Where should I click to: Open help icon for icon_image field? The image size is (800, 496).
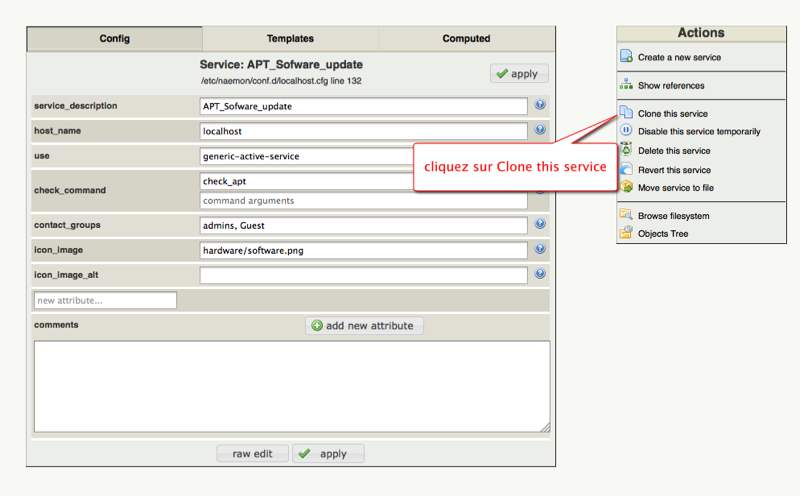[540, 249]
